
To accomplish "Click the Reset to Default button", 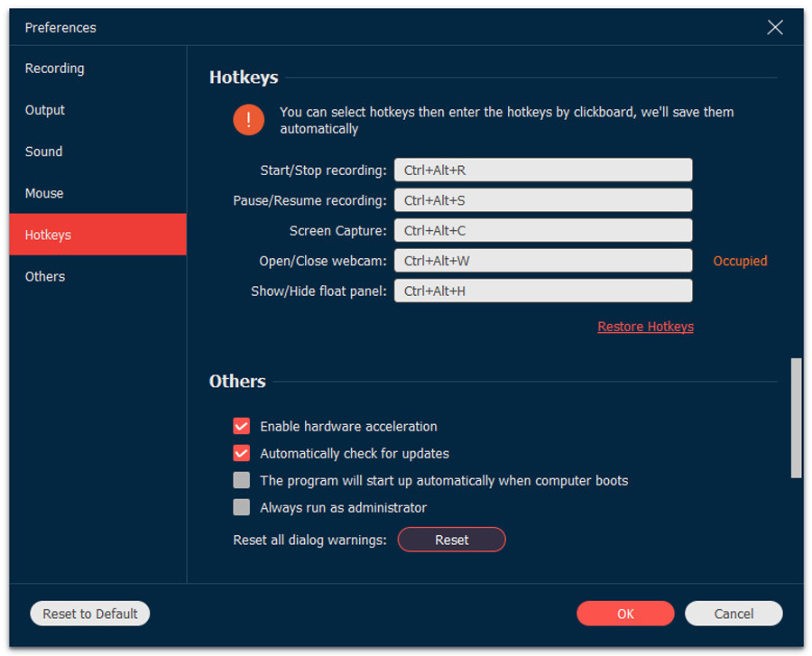I will point(89,613).
